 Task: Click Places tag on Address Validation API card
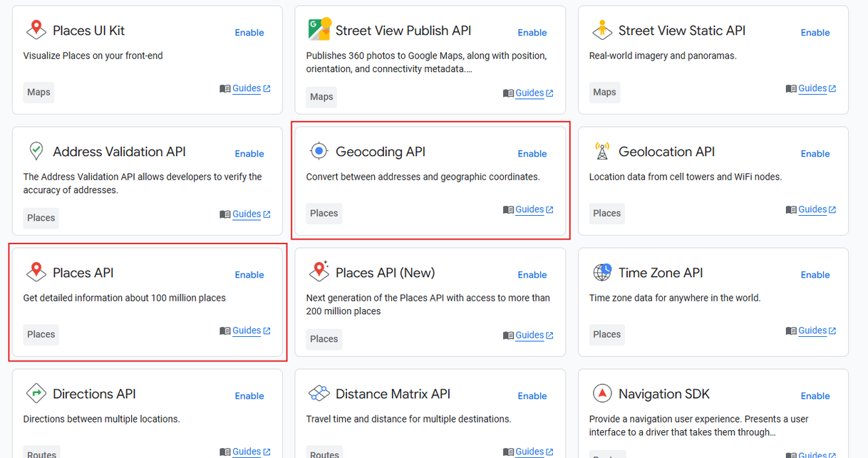[x=41, y=218]
